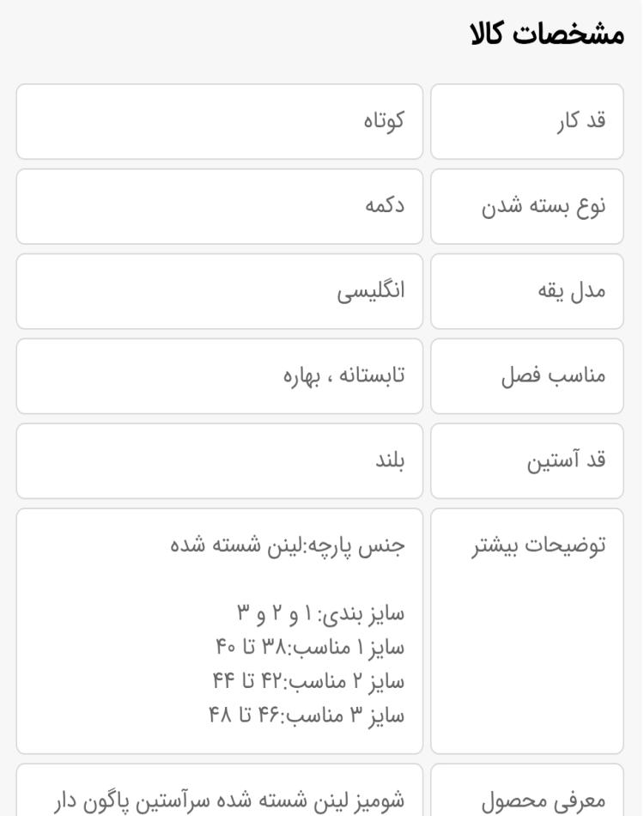Click the کوتاه value cell
This screenshot has width=644, height=816.
(220, 121)
